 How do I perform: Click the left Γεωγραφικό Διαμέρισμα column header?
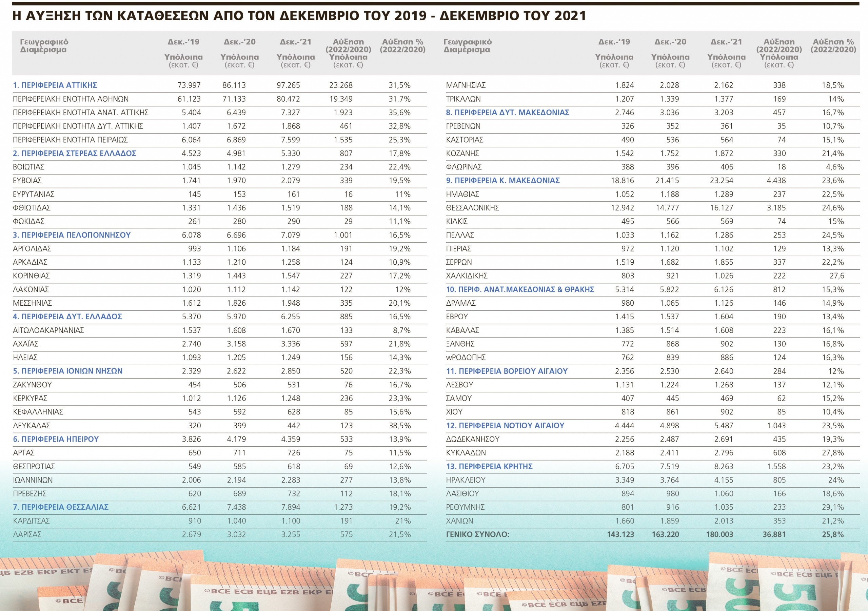click(44, 46)
